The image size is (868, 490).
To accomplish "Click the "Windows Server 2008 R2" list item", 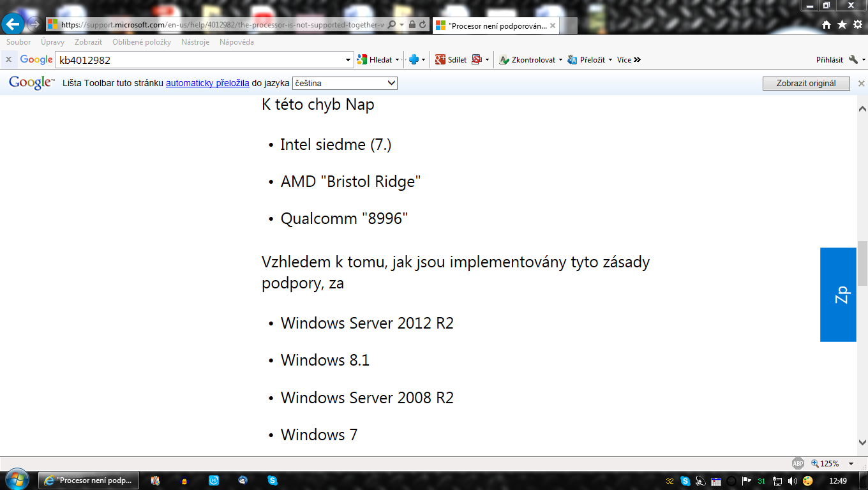I will (x=367, y=397).
